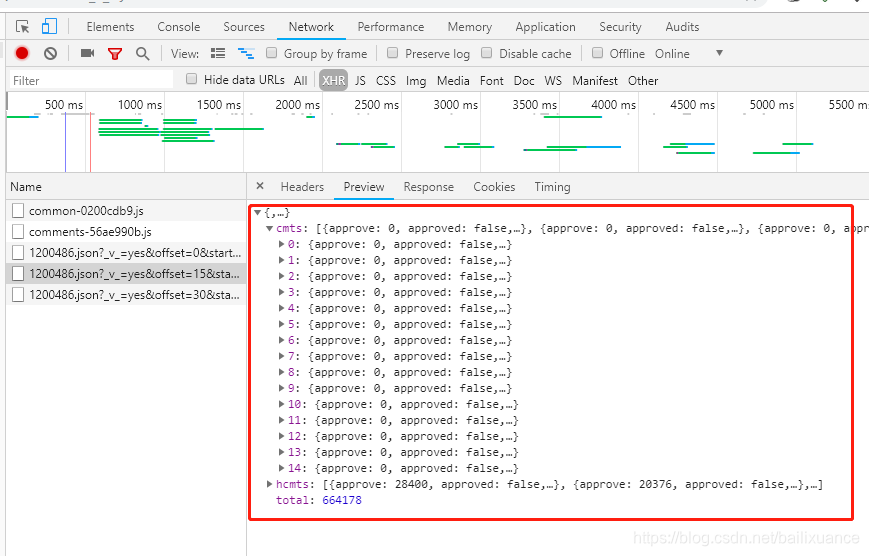View the Timing tab
The width and height of the screenshot is (869, 556).
pyautogui.click(x=552, y=187)
